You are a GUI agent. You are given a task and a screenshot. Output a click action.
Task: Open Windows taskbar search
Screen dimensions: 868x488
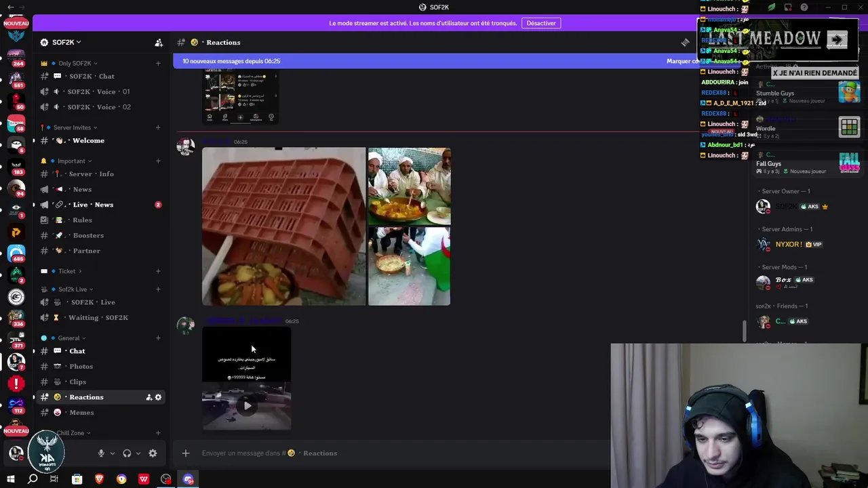coord(33,479)
